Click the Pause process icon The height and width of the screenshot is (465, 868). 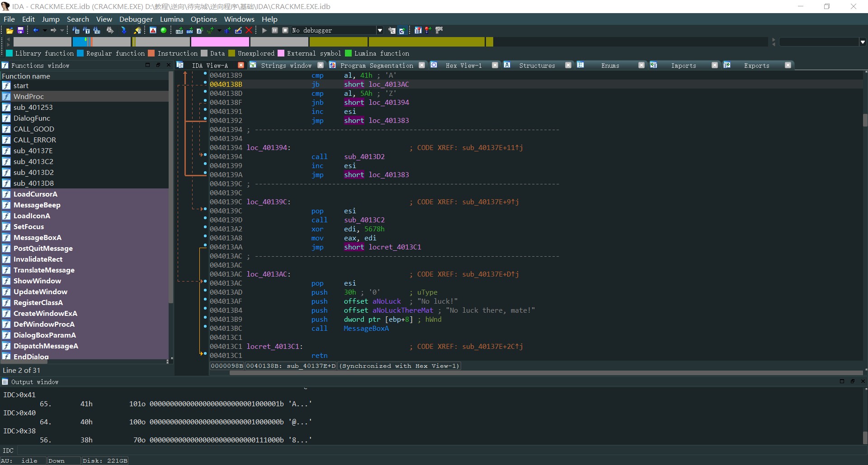[x=275, y=30]
